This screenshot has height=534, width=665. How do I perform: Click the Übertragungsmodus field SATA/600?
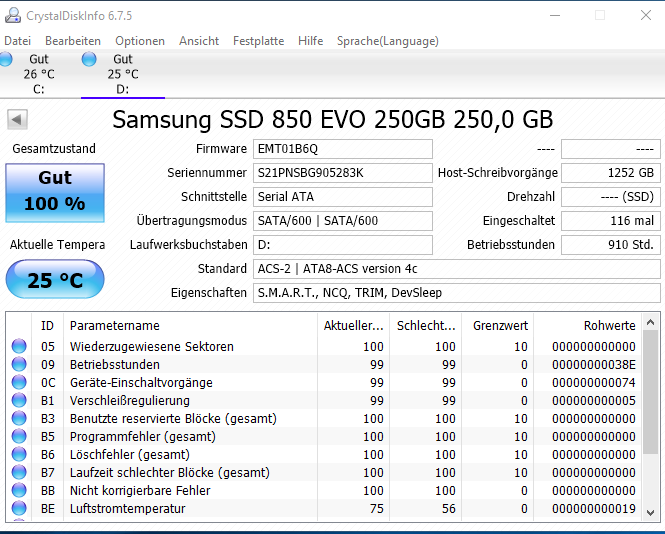pyautogui.click(x=343, y=221)
